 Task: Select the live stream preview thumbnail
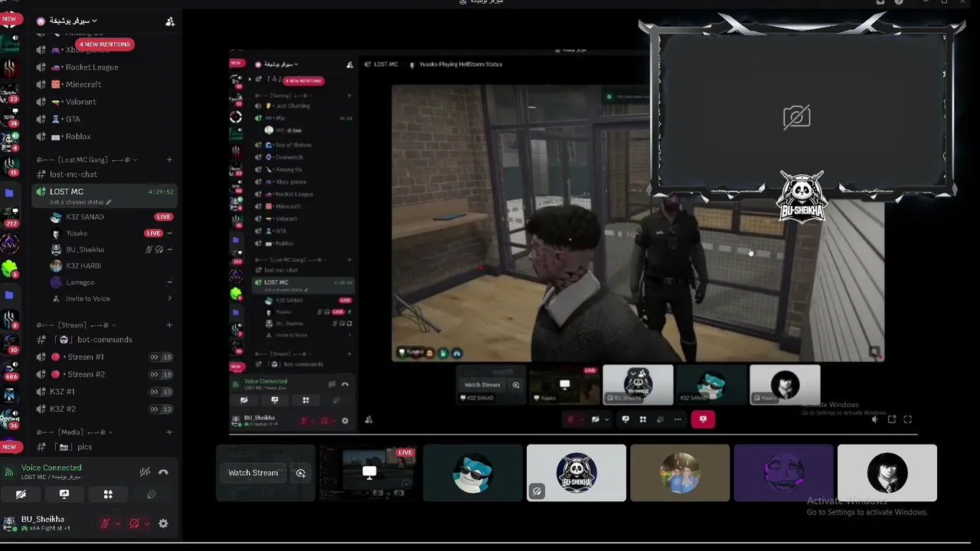368,473
